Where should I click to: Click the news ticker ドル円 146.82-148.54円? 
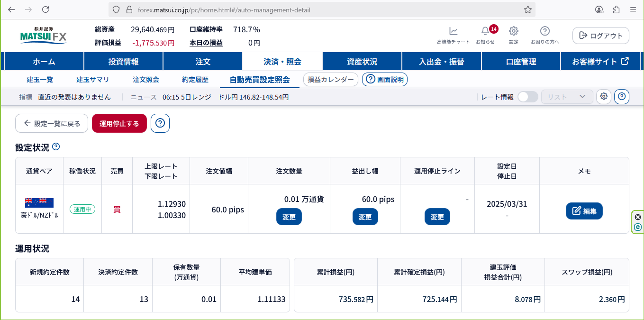tap(254, 97)
